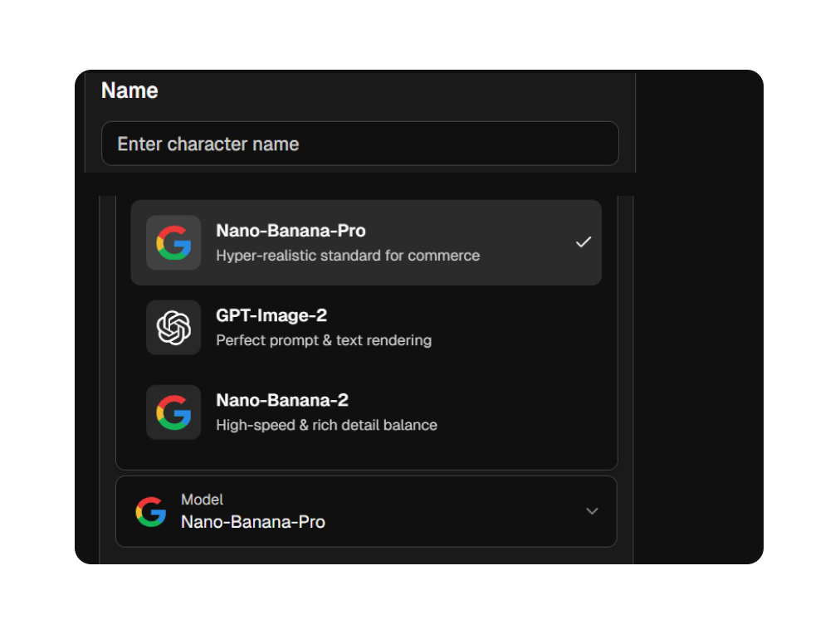840x634 pixels.
Task: Click the 'Hyper-realistic standard for commerce' description
Action: [348, 256]
